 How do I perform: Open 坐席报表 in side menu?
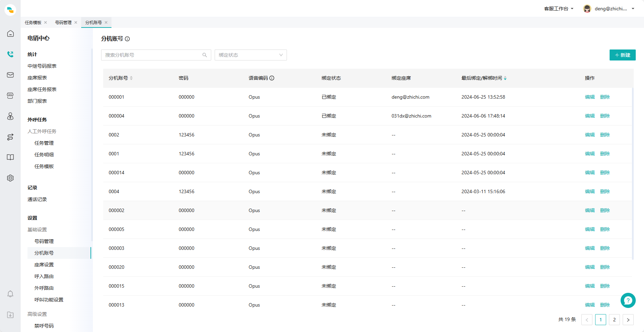(x=37, y=78)
